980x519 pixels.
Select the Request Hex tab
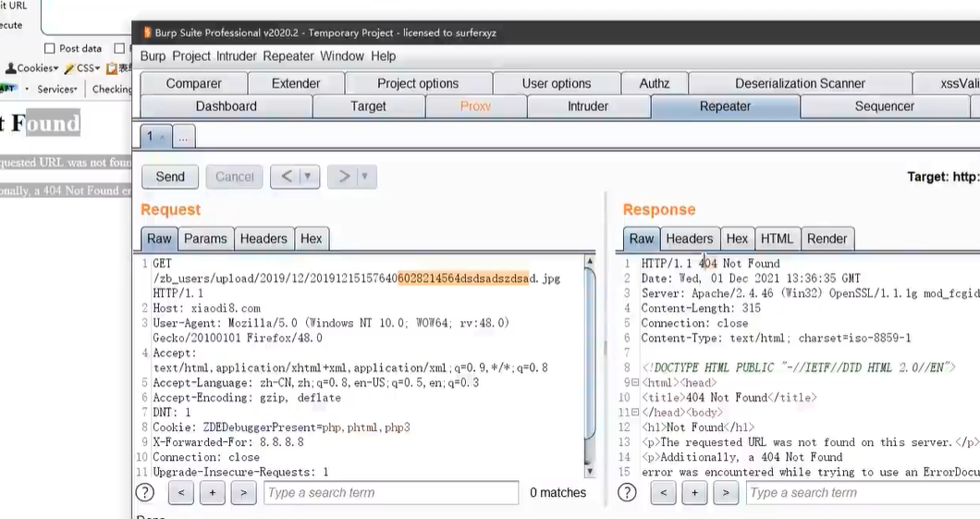click(312, 239)
